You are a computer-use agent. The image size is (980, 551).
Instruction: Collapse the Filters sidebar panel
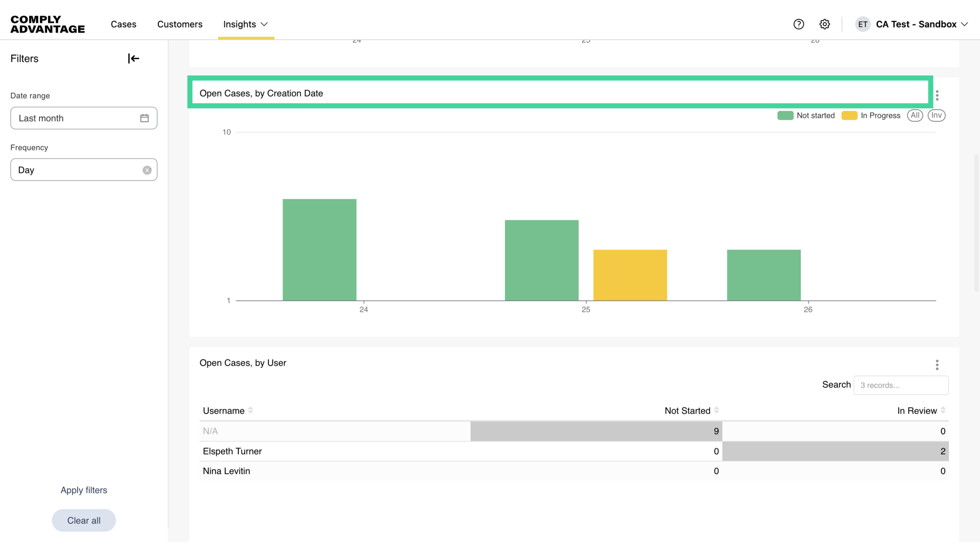[x=134, y=59]
